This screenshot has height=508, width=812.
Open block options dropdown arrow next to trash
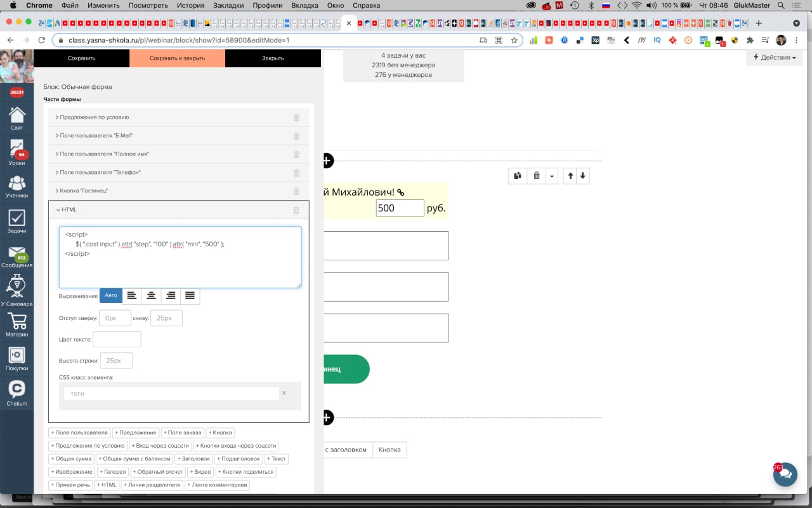552,176
